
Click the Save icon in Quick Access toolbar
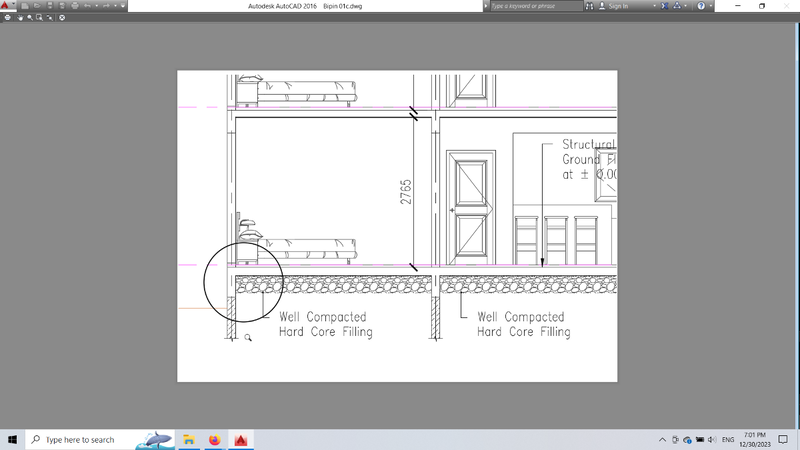tap(50, 6)
